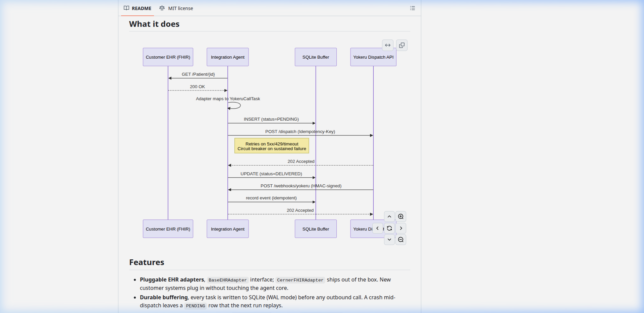Click 'INSERT (status=PENDING)' message label
Screen dimensions: 644x313
coord(271,119)
